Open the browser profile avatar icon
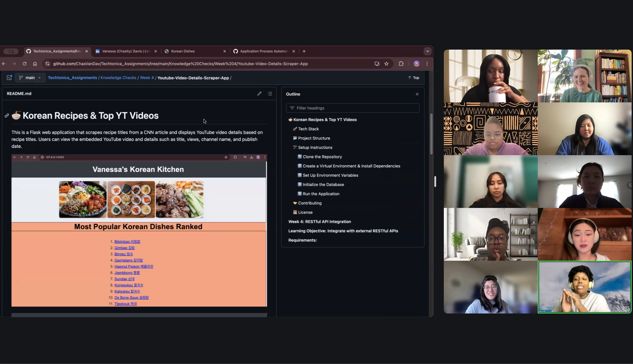 point(416,64)
